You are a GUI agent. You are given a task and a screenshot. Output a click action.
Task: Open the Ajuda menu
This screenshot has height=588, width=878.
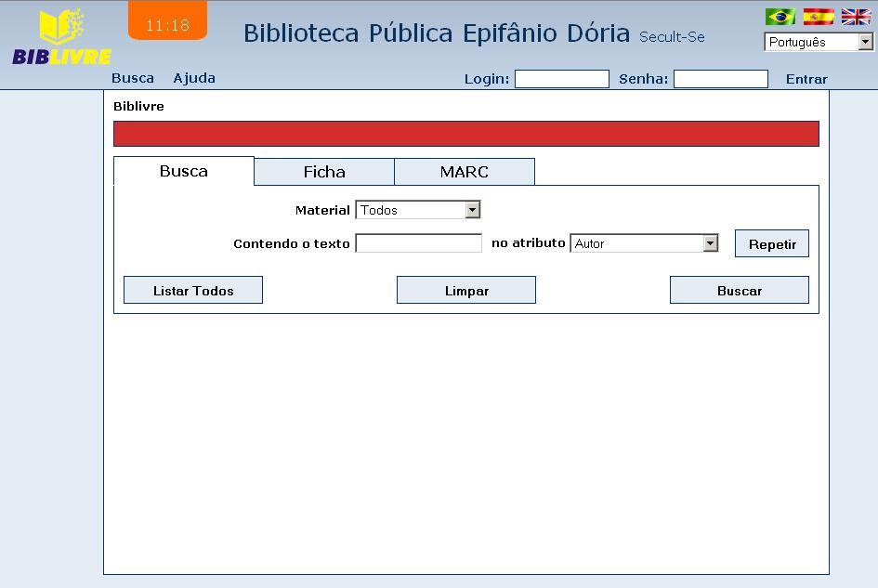[x=194, y=78]
